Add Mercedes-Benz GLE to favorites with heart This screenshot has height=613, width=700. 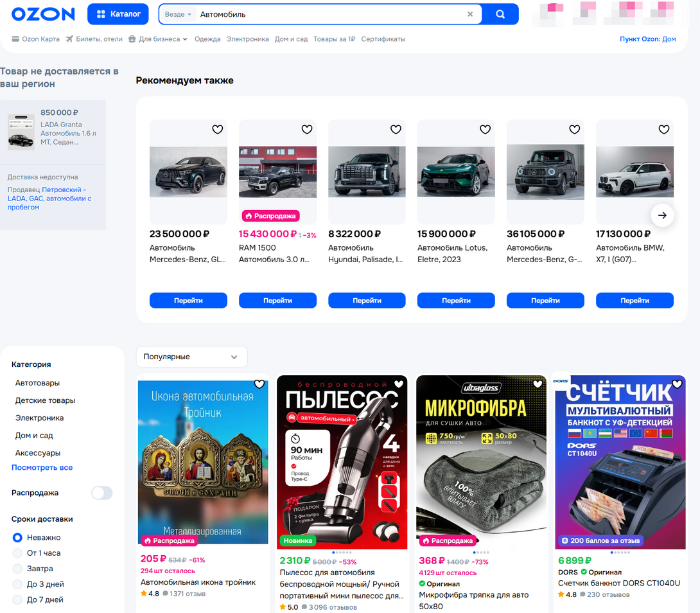pyautogui.click(x=218, y=130)
